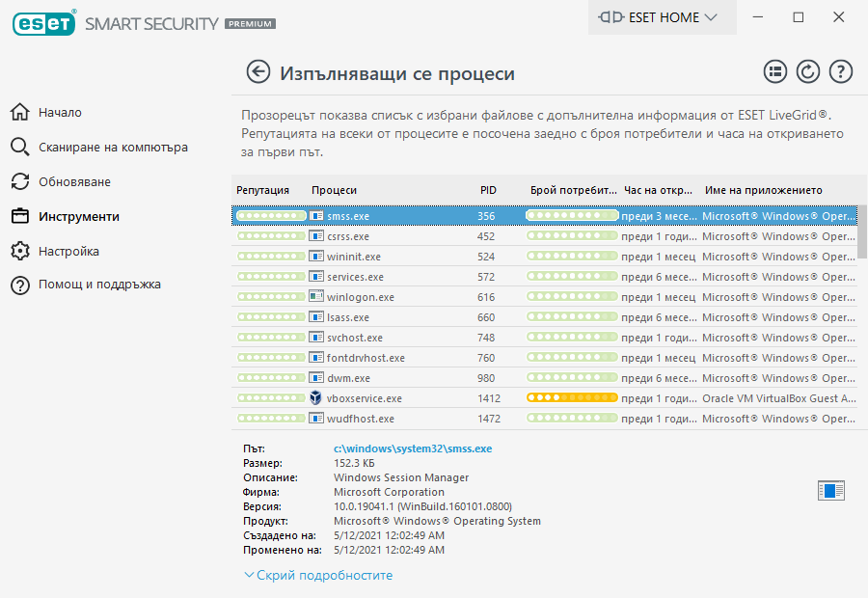Click the Начало home icon
This screenshot has height=598, width=868.
pos(20,112)
